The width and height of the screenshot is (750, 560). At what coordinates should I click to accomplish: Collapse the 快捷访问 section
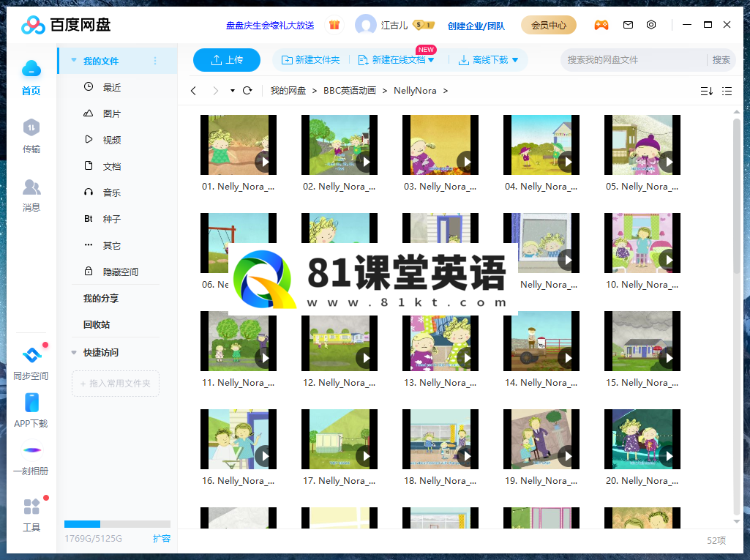click(x=74, y=352)
